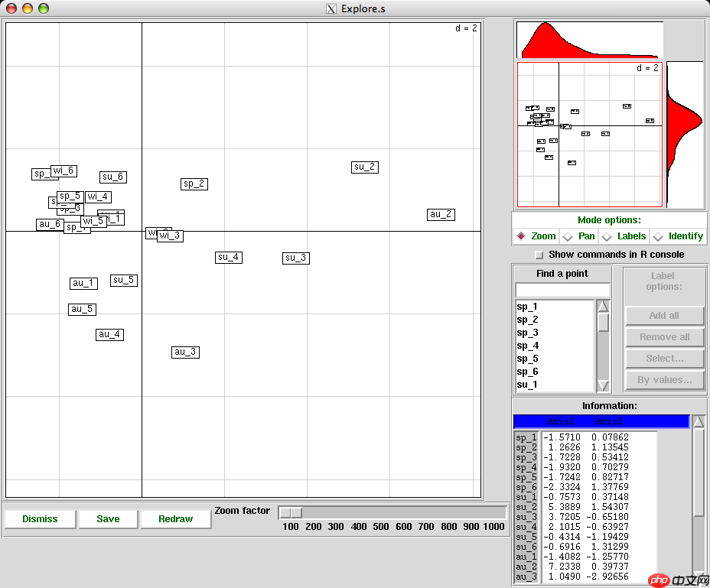Select sp_5 in the point list
Screen dimensions: 710x588
click(554, 359)
